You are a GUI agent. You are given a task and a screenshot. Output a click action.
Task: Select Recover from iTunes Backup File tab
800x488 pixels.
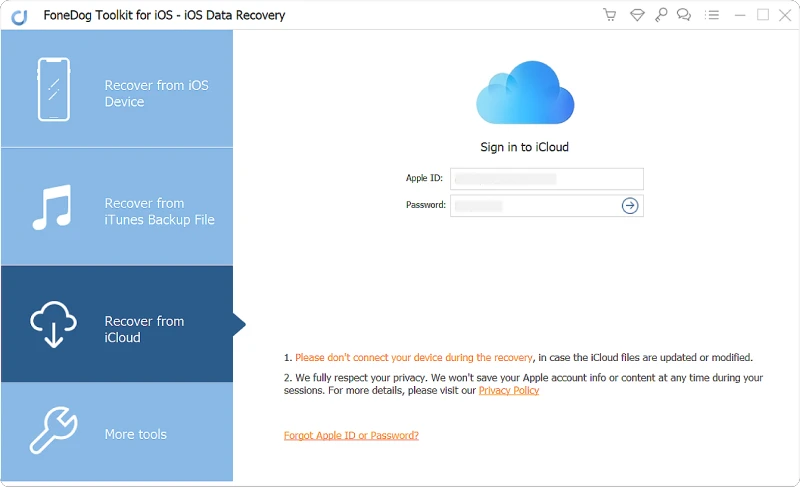click(159, 211)
